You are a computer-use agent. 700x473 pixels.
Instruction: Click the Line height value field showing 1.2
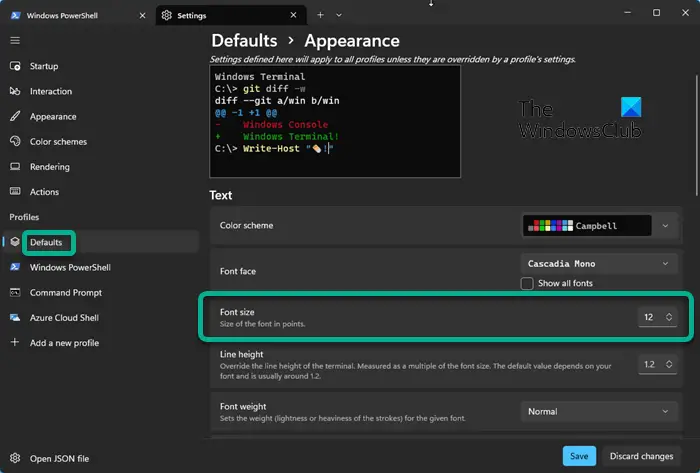tap(650, 364)
